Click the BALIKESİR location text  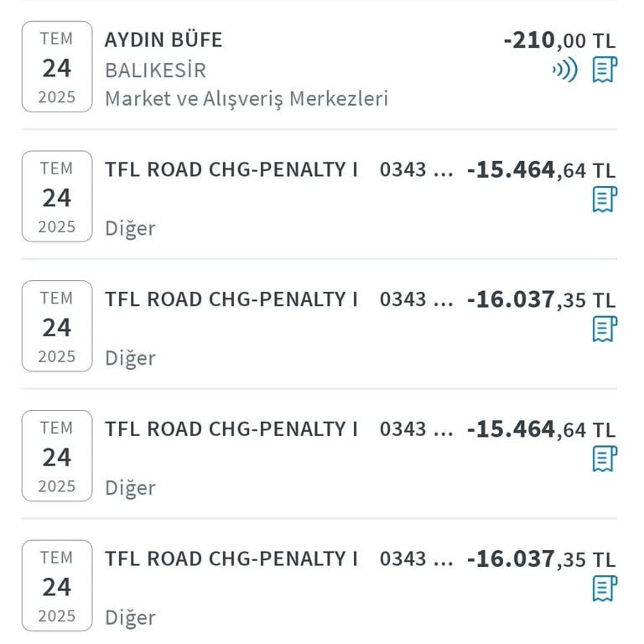[x=155, y=70]
